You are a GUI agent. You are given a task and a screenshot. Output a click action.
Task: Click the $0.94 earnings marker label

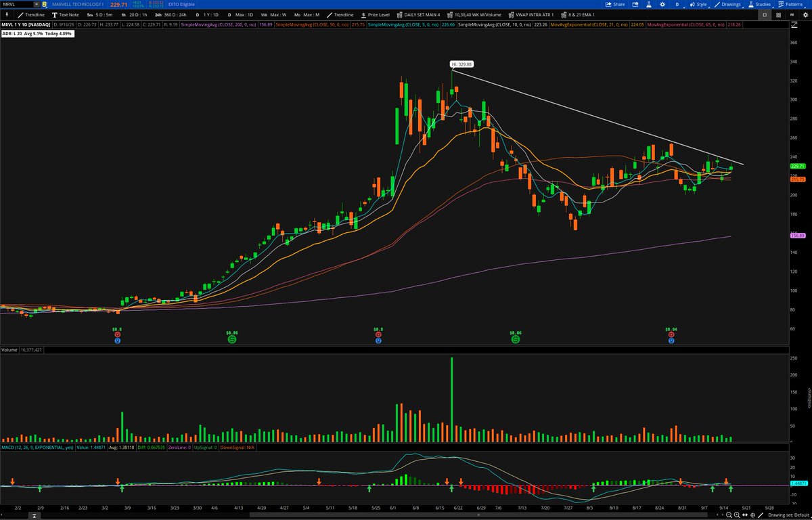pos(671,329)
